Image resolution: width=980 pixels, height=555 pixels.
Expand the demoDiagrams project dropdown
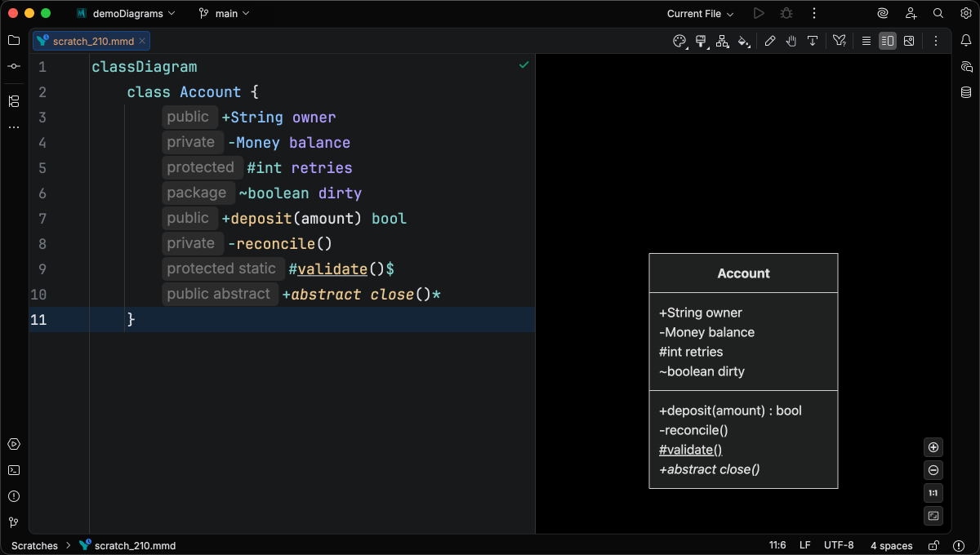126,13
